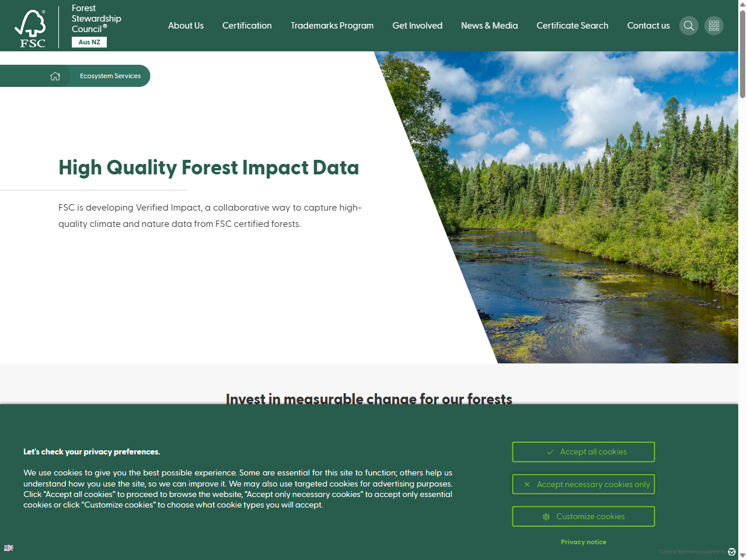Open the News & Media dropdown

490,26
